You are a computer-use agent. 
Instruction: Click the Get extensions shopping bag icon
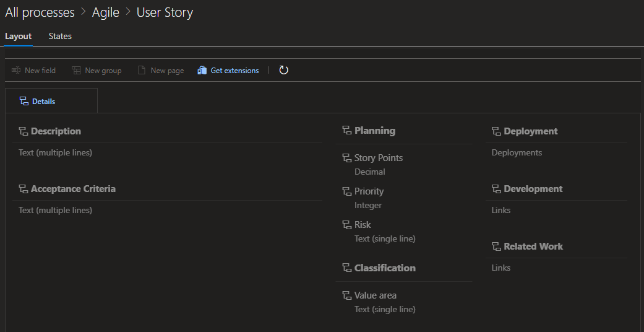[x=202, y=71]
